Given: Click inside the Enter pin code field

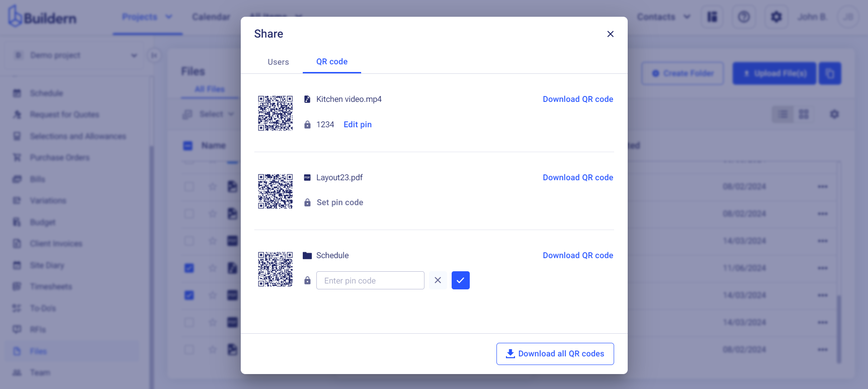Looking at the screenshot, I should [x=370, y=280].
